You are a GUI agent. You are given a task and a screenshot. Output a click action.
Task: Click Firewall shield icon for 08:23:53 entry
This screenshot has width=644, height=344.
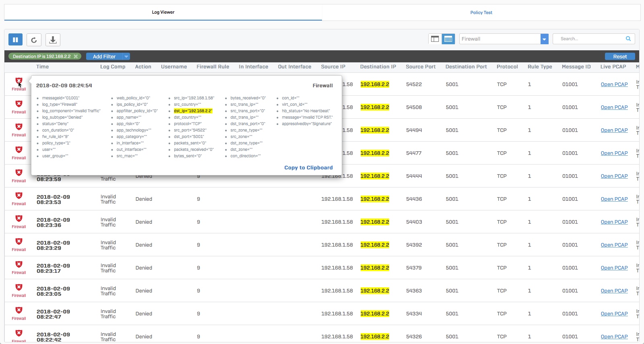point(19,196)
